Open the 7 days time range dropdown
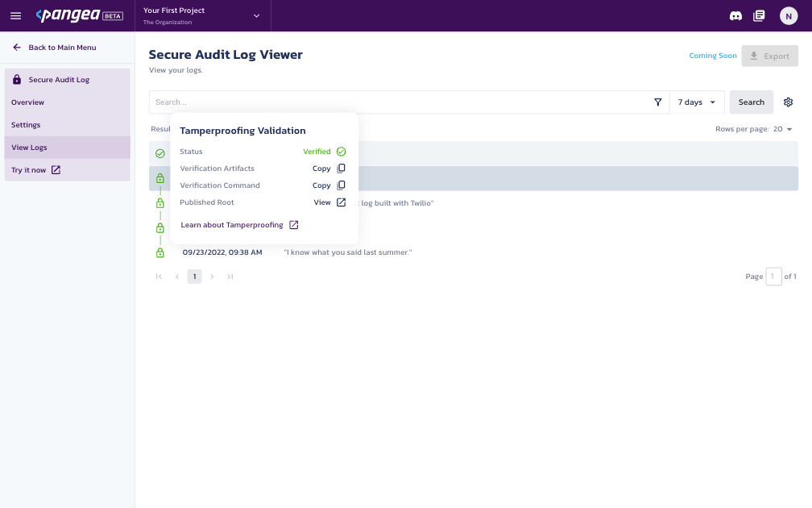 pyautogui.click(x=696, y=102)
